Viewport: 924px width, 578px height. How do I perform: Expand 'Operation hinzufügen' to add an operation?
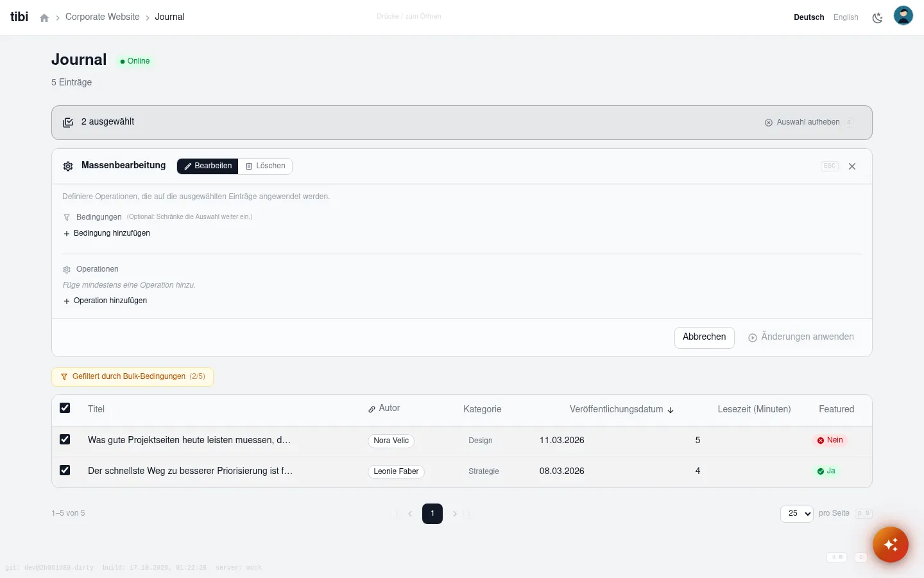click(105, 301)
